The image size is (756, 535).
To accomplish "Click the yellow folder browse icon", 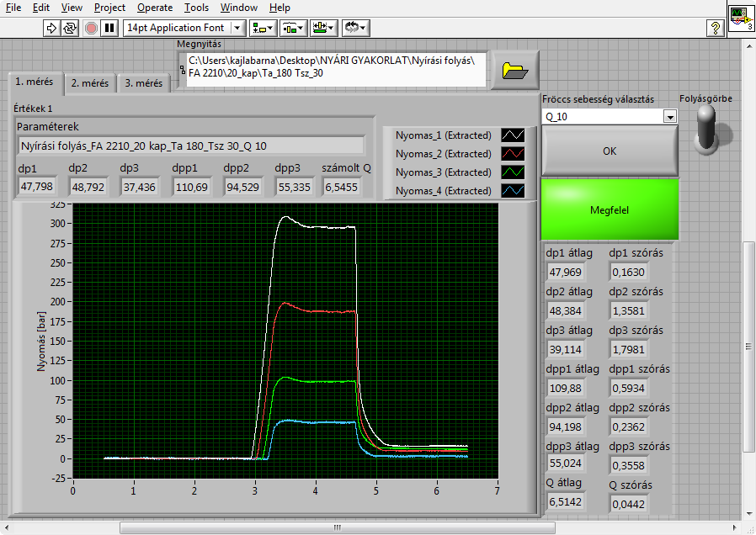I will (x=515, y=71).
